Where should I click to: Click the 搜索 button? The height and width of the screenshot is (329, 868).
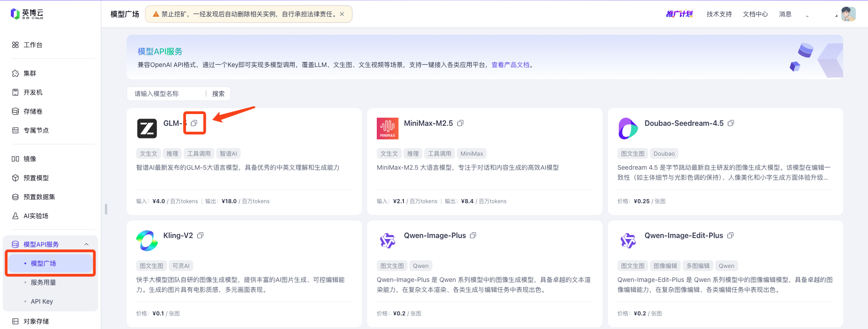(x=218, y=94)
